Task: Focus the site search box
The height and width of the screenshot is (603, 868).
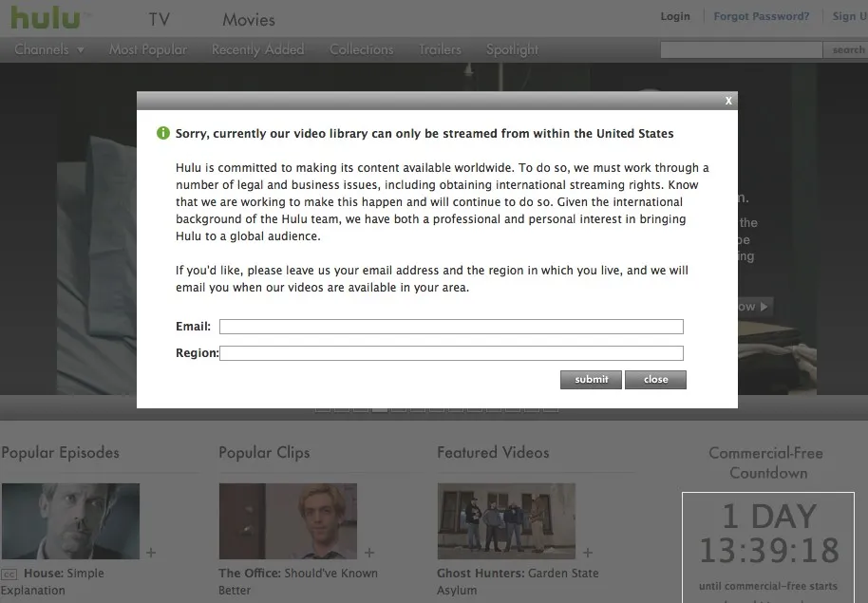Action: 742,49
